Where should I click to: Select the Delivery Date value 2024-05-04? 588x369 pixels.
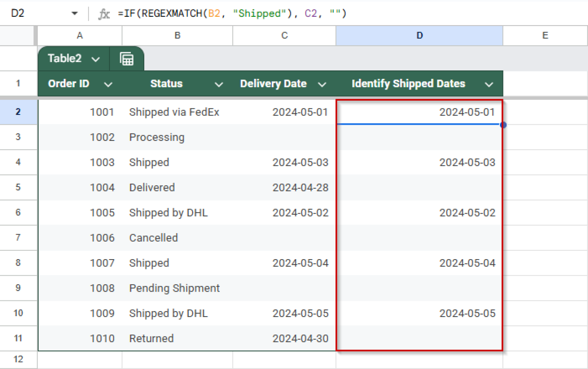pyautogui.click(x=300, y=263)
